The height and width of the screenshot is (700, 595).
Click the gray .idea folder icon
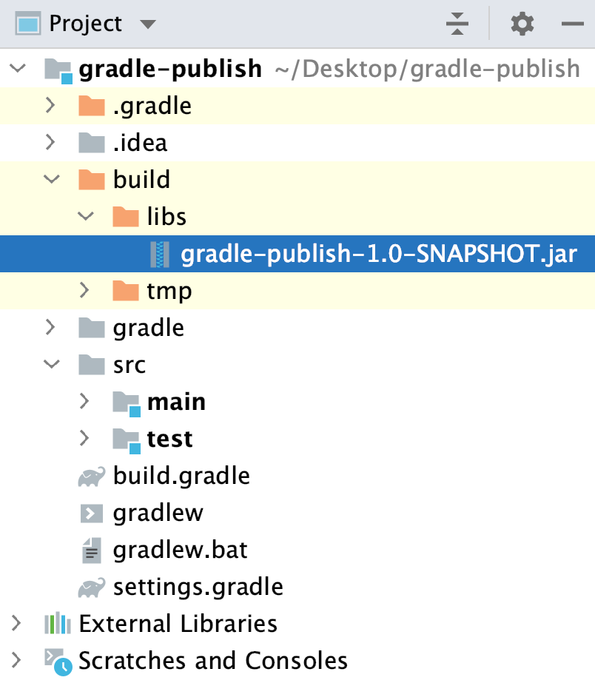pos(92,143)
